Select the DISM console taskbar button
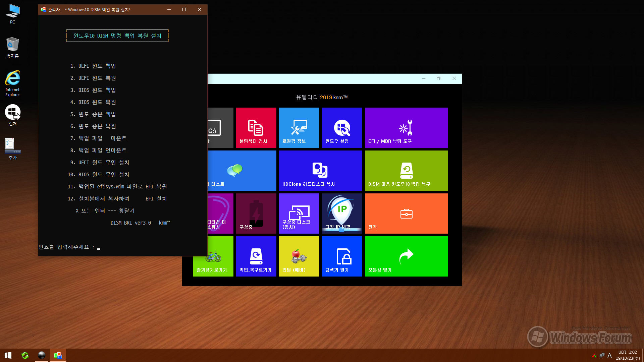This screenshot has height=362, width=644. pos(58,355)
